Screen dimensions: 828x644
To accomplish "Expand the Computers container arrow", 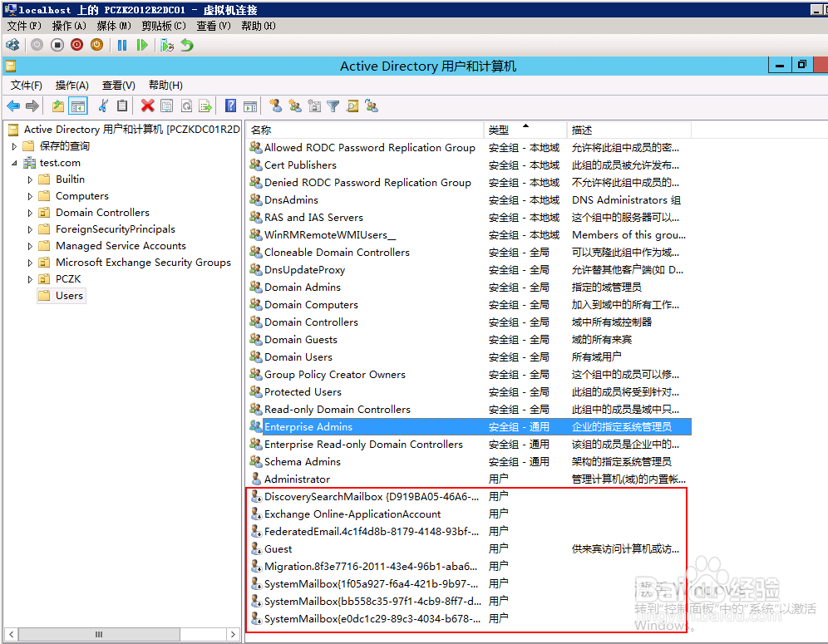I will [x=30, y=196].
